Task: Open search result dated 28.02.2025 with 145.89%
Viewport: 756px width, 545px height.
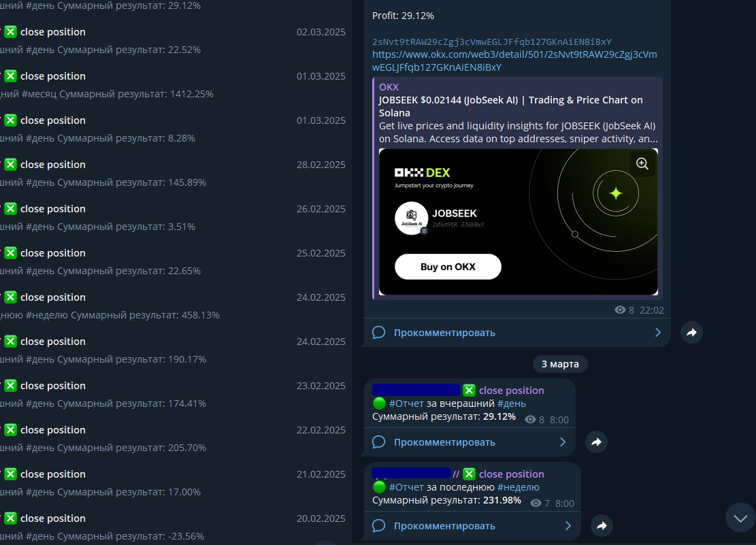Action: [176, 173]
